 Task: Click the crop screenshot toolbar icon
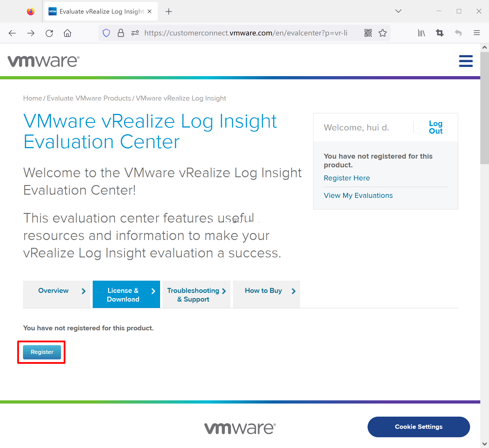click(x=440, y=33)
